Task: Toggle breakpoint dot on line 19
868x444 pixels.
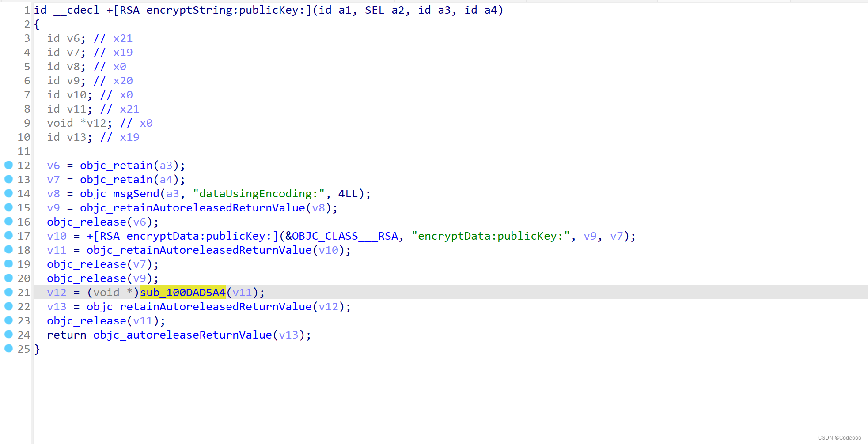Action: (9, 264)
